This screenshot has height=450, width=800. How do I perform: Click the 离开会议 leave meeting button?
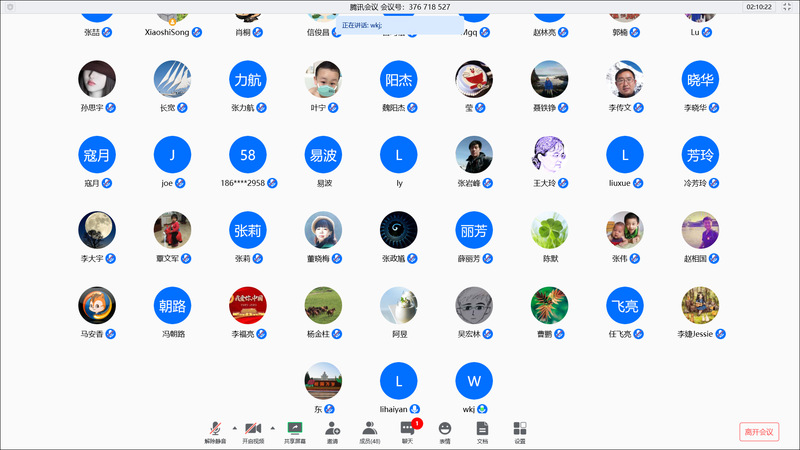[x=759, y=432]
